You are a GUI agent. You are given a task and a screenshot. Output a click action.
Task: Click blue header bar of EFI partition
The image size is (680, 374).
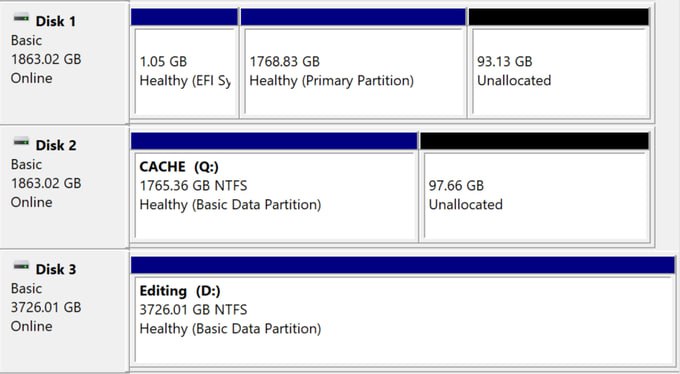(184, 17)
